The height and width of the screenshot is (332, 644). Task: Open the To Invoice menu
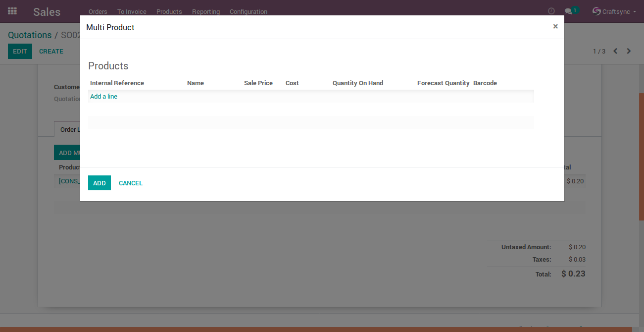coord(132,11)
